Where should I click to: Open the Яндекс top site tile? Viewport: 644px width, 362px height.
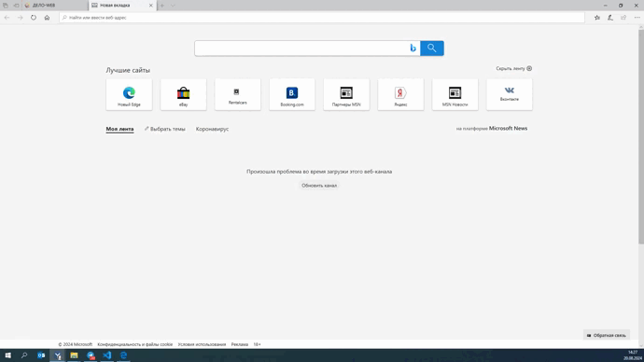[x=400, y=94]
